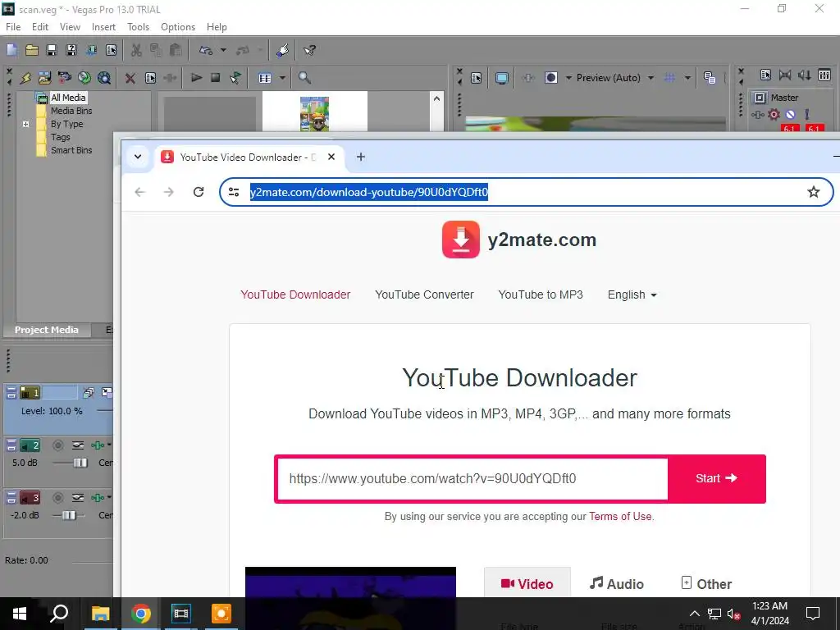Click the Get Media from Web globe icon
The height and width of the screenshot is (630, 840).
click(104, 78)
